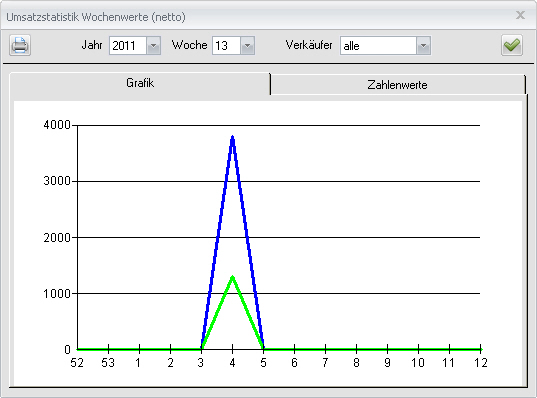537x398 pixels.
Task: Click the 4000 y-axis label
Action: click(x=57, y=125)
